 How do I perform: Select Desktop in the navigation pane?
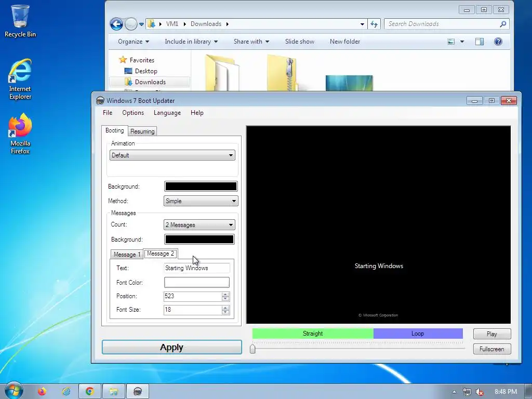coord(146,71)
